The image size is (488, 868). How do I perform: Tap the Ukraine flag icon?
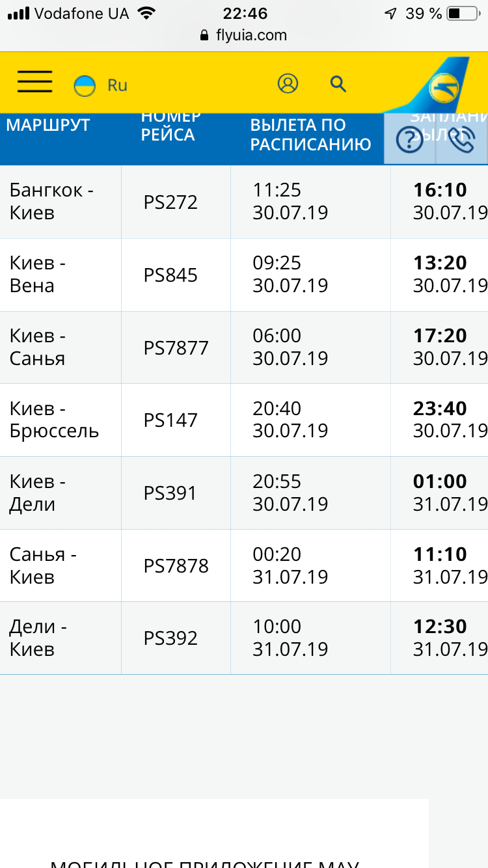click(85, 85)
